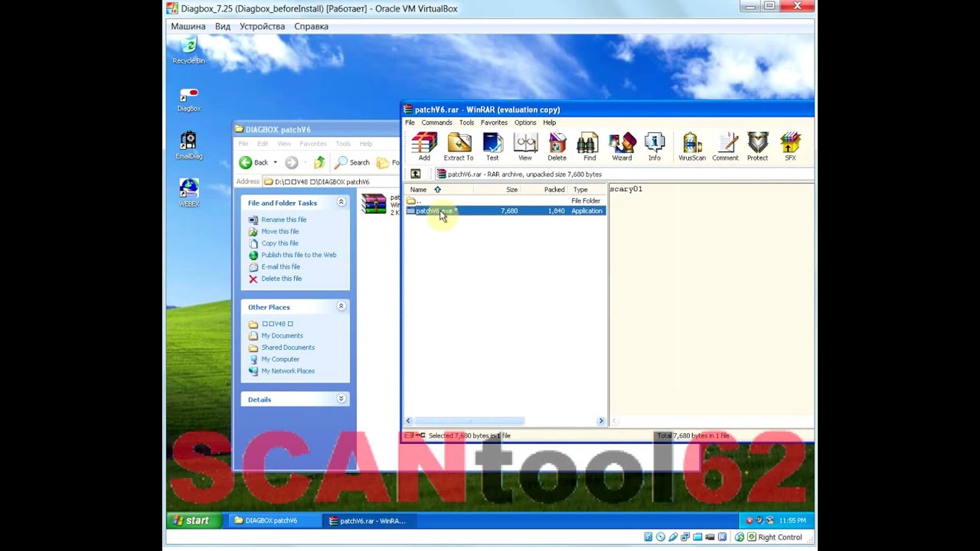Screen dimensions: 980x551
Task: Click the Protect archive icon
Action: 757,146
